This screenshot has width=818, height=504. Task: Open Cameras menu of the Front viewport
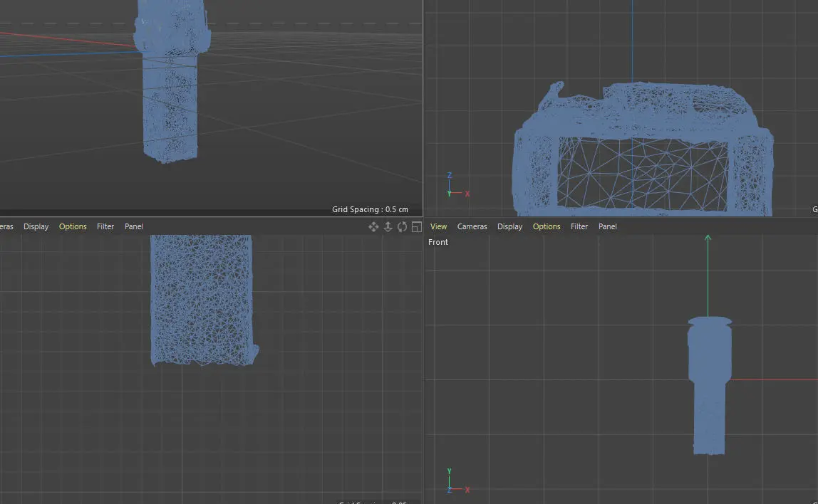coord(472,226)
